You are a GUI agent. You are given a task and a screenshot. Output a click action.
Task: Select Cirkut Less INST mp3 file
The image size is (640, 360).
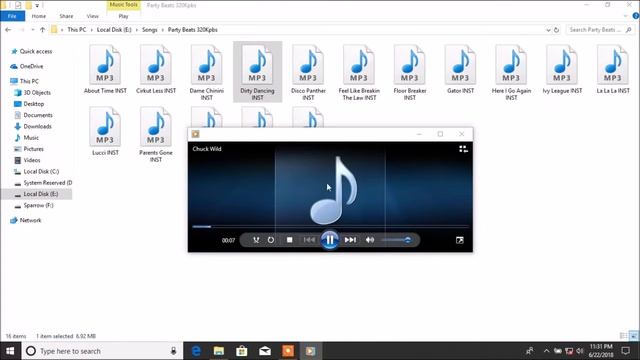pyautogui.click(x=156, y=69)
